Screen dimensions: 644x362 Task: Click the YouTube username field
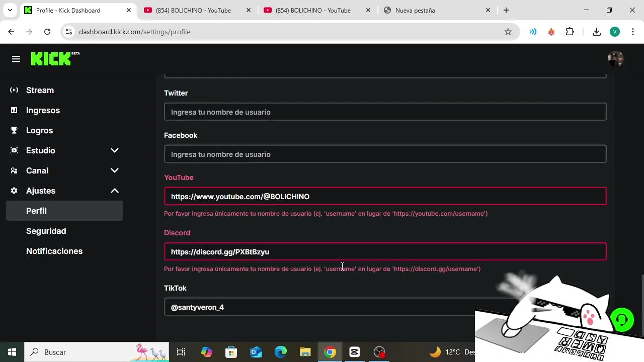[x=385, y=196]
